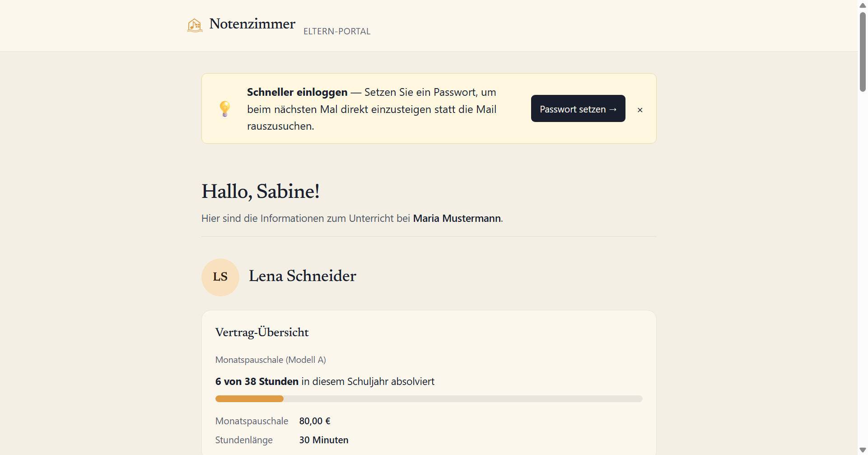Click the 80,00 € Monatspauschale value

point(315,421)
